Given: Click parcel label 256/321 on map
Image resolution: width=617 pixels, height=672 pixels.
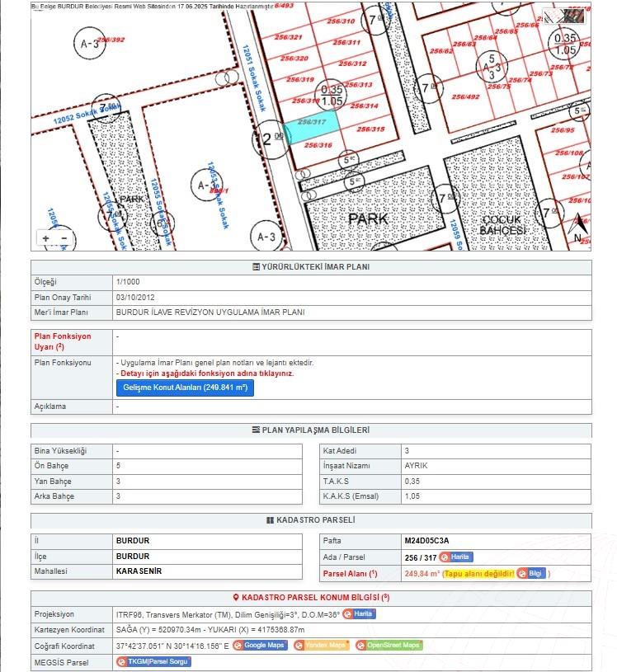Looking at the screenshot, I should [x=288, y=37].
